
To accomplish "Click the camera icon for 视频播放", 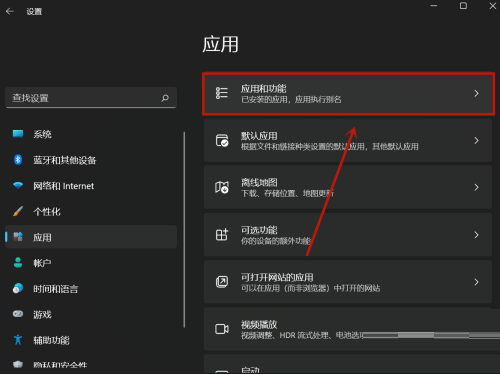I will pos(222,329).
